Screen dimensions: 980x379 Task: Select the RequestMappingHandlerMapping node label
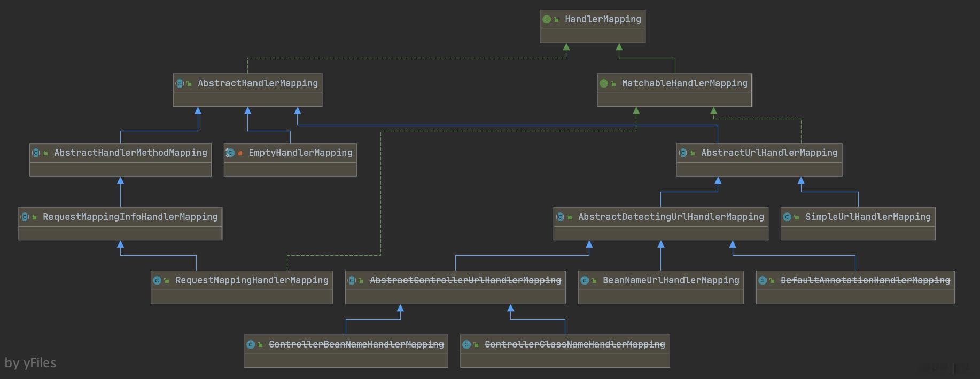252,280
